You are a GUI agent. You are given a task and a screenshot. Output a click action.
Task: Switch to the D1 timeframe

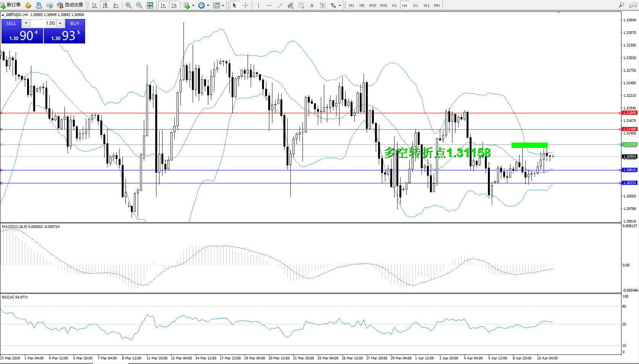click(415, 5)
